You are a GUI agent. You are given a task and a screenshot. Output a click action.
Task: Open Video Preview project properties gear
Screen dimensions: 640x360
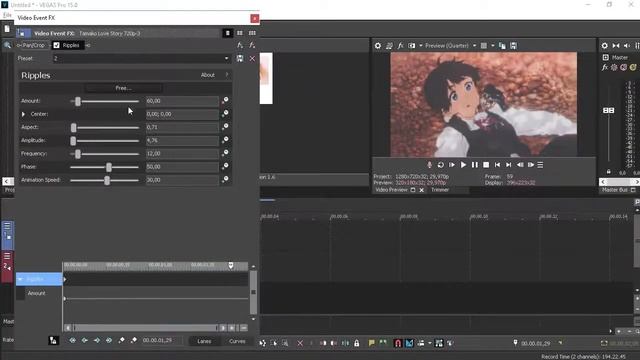pyautogui.click(x=378, y=46)
